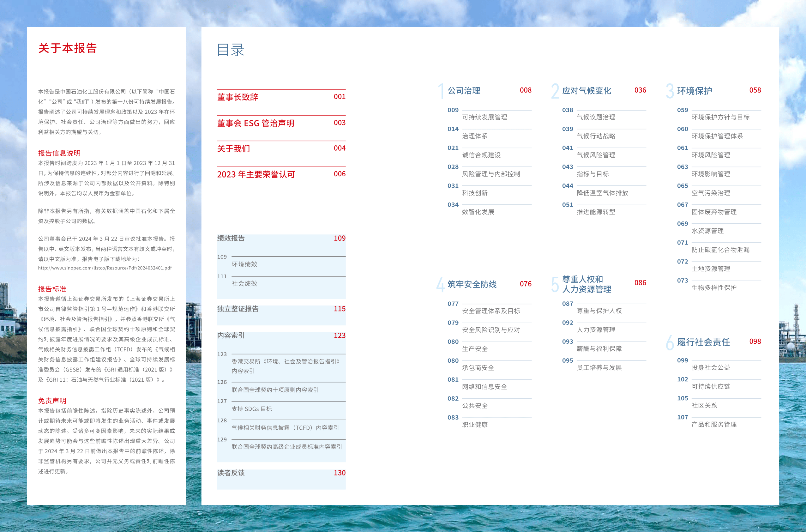Click the 气候风险管理 entry
The width and height of the screenshot is (806, 532).
point(596,155)
